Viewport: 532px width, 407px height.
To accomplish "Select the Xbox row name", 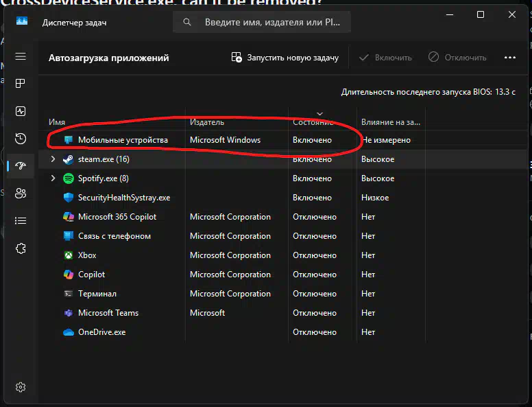I will (x=87, y=255).
